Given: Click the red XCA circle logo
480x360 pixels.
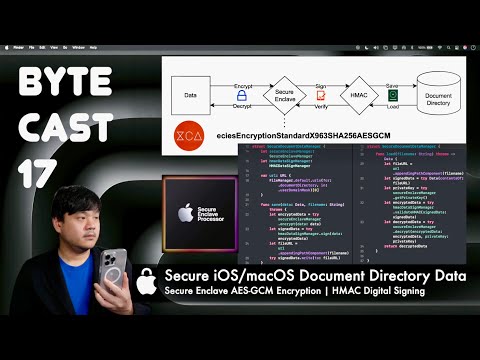Looking at the screenshot, I should pos(189,136).
